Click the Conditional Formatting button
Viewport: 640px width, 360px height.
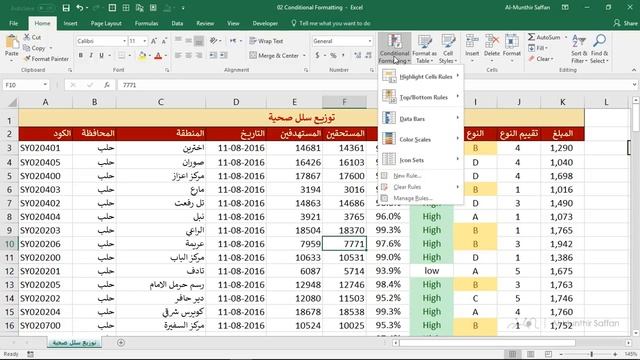(x=394, y=49)
